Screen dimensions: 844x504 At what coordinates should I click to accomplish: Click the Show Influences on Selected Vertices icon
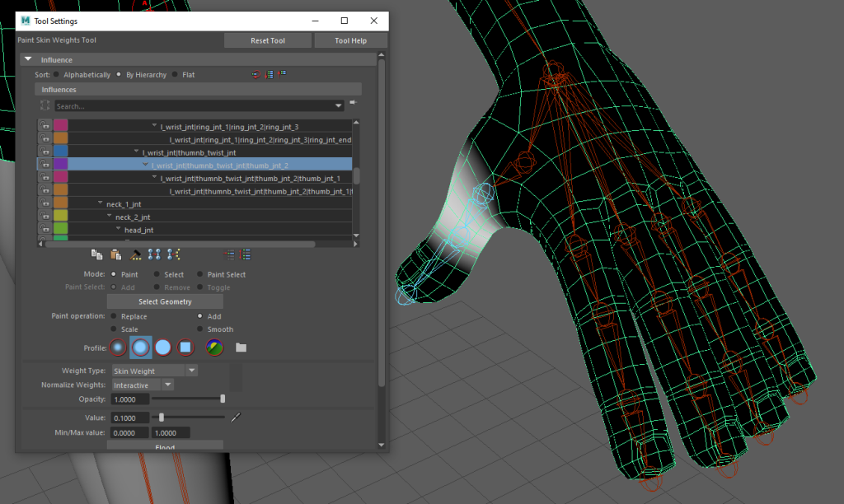(173, 254)
